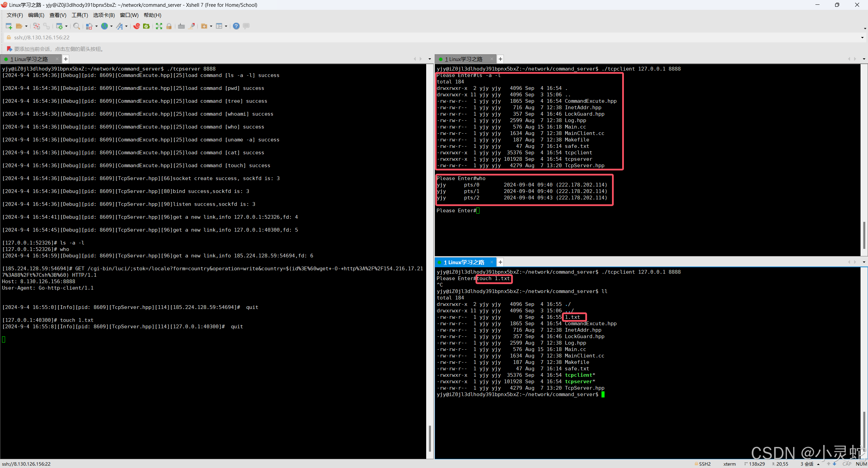
Task: Click the New Session icon in the toolbar
Action: coord(9,26)
